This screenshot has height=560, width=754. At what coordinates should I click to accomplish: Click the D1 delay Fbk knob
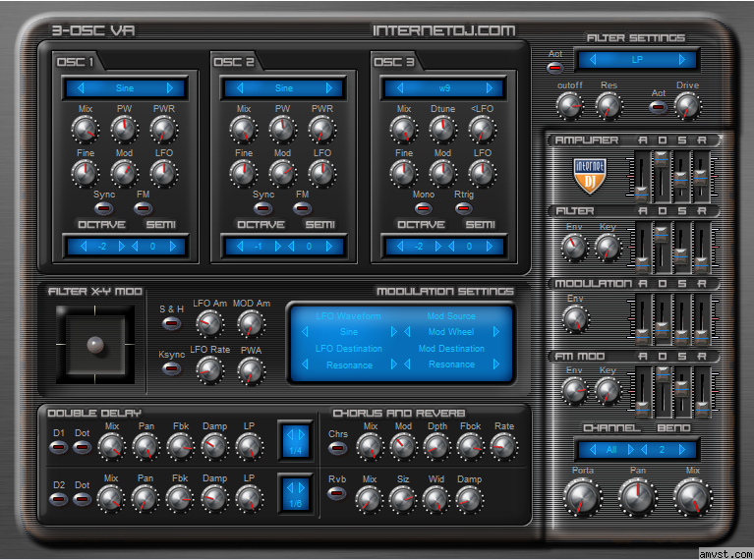tap(180, 447)
